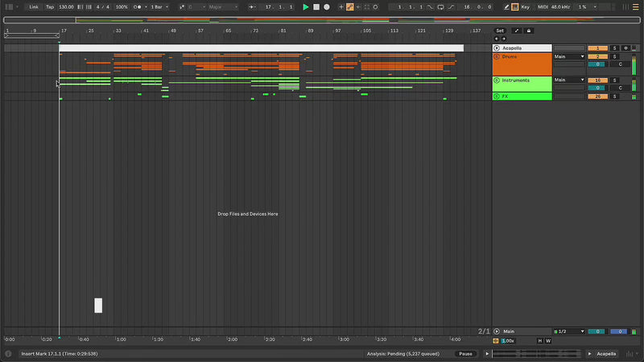Click the Tap tempo button
This screenshot has width=644, height=362.
pos(50,6)
